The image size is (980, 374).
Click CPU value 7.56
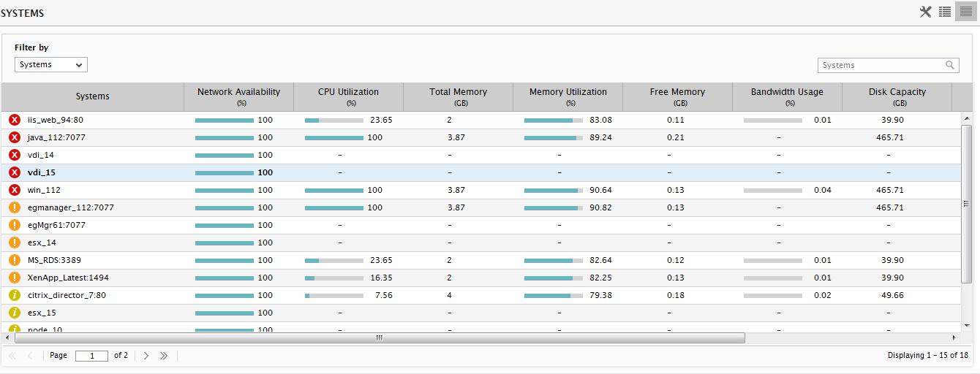(x=384, y=295)
